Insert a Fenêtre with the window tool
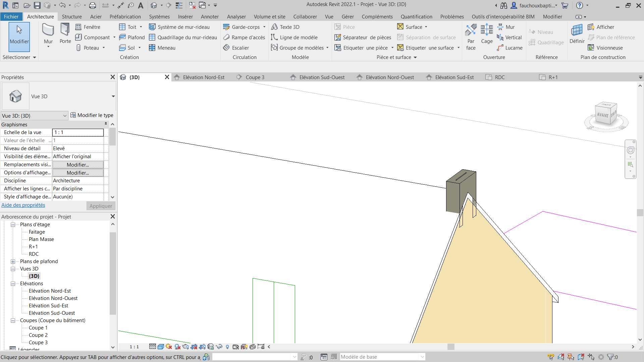 [88, 27]
